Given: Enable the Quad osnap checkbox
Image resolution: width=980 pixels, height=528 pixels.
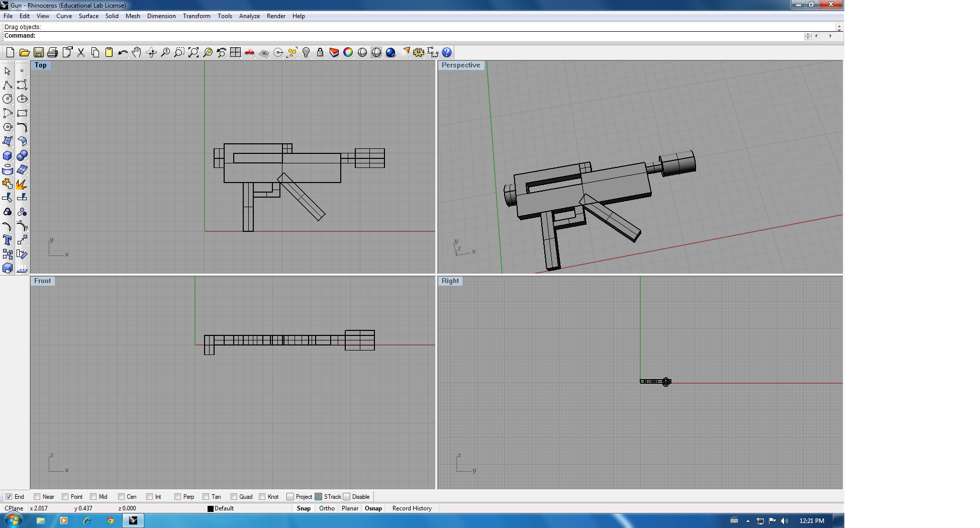Looking at the screenshot, I should [234, 497].
